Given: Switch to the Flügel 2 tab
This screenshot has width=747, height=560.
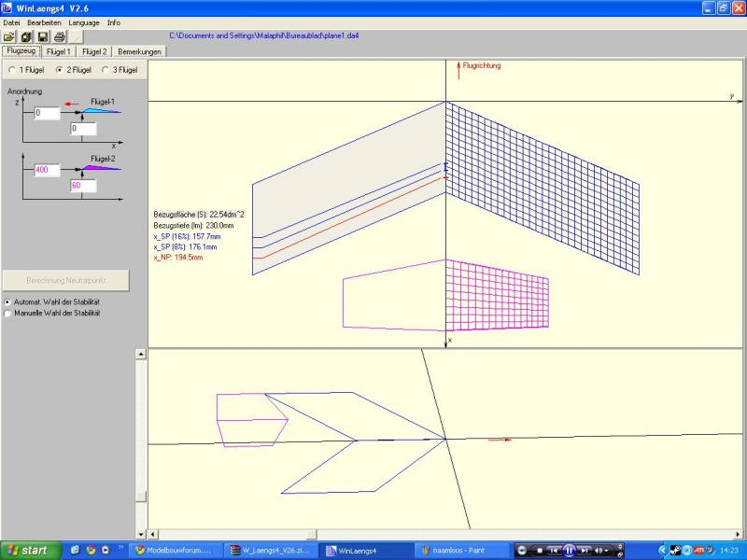Looking at the screenshot, I should pyautogui.click(x=94, y=51).
